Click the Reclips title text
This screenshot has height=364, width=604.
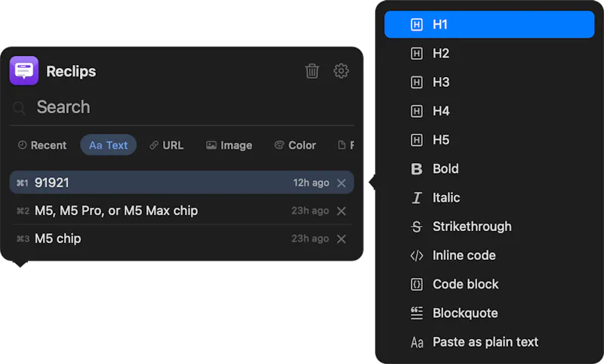pos(71,72)
